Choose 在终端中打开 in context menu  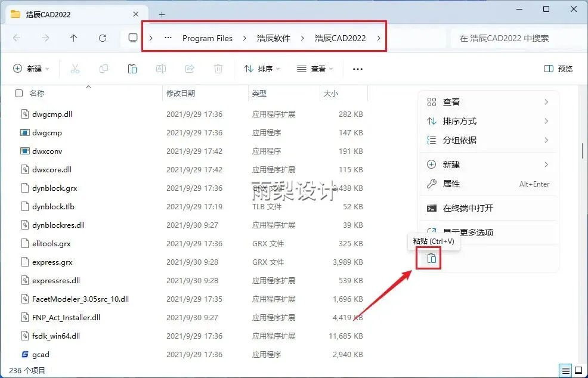coord(488,208)
